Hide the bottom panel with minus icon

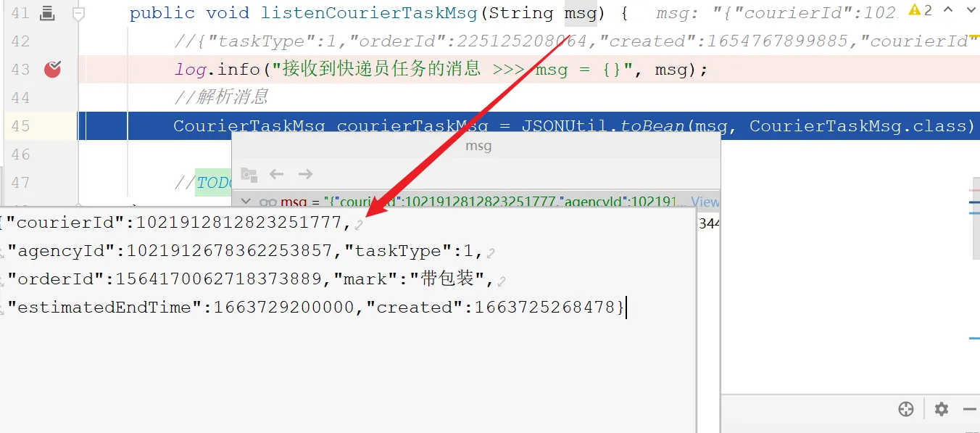(x=970, y=409)
